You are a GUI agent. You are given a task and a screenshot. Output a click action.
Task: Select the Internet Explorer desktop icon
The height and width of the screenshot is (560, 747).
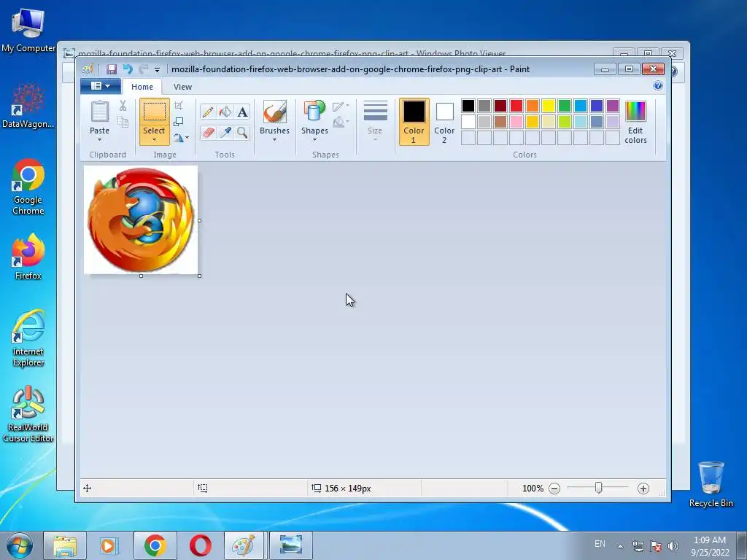click(x=28, y=338)
